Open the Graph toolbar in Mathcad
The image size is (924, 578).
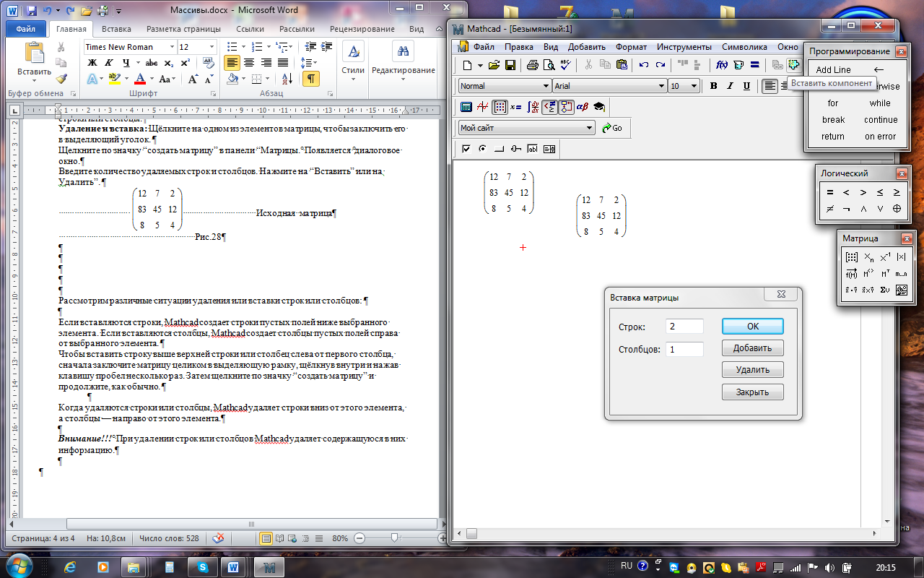pos(482,107)
